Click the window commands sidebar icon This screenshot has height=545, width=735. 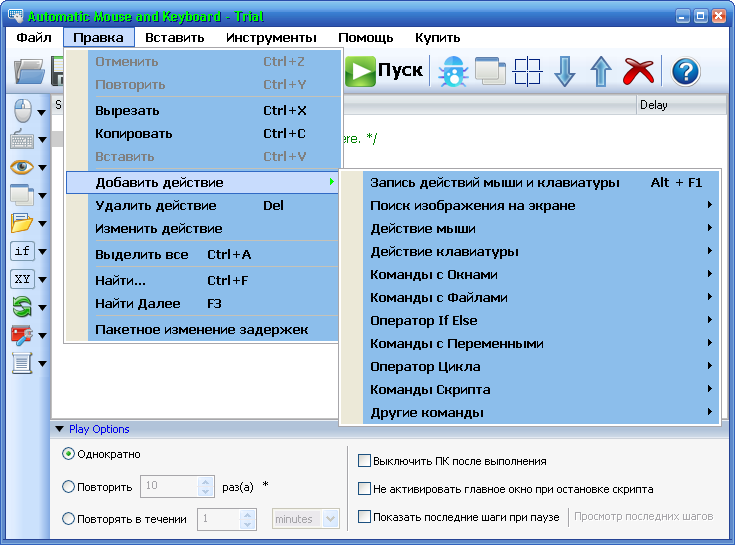(x=22, y=194)
